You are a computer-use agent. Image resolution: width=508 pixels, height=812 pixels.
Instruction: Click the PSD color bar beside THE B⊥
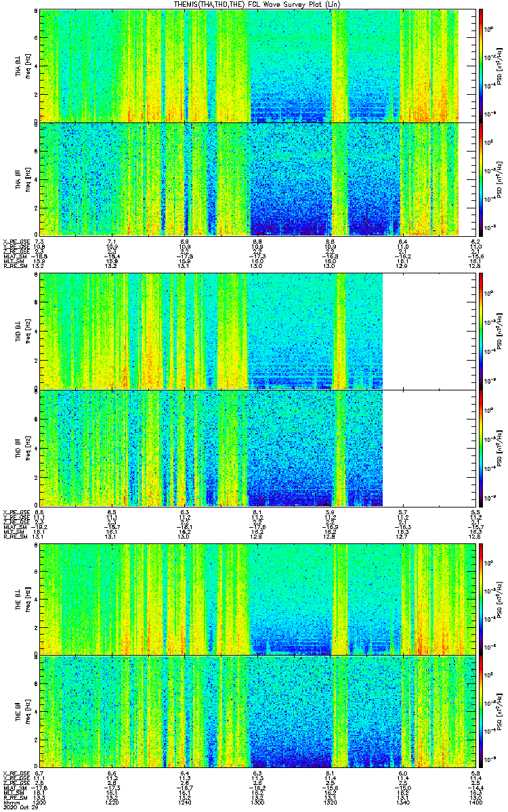point(482,598)
